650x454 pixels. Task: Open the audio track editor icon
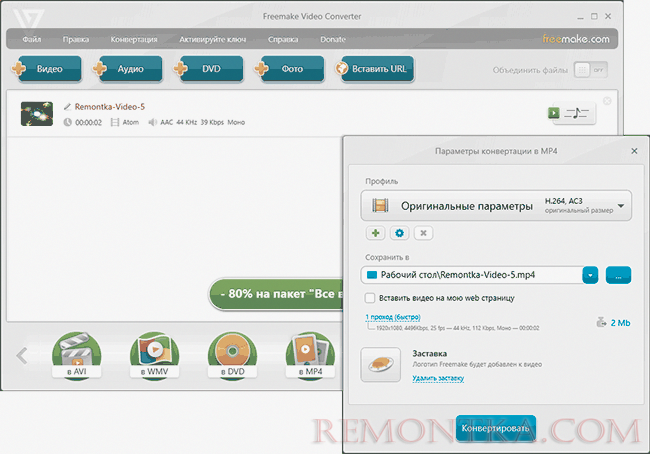pyautogui.click(x=577, y=113)
